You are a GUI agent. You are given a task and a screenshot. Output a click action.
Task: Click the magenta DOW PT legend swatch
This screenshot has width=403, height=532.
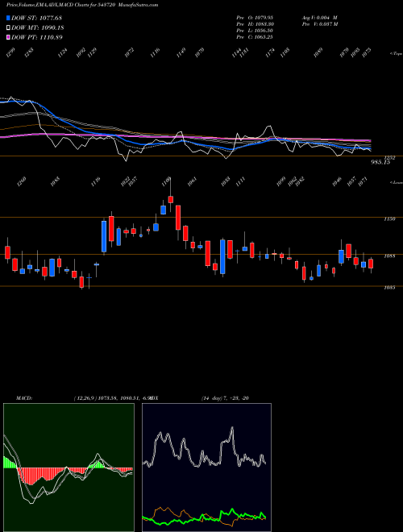[x=8, y=37]
